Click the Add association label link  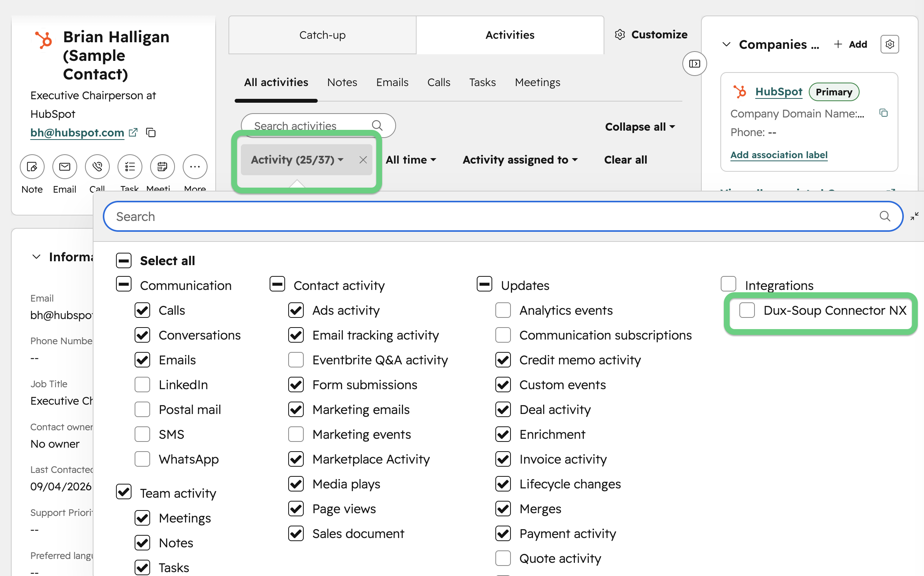coord(779,155)
